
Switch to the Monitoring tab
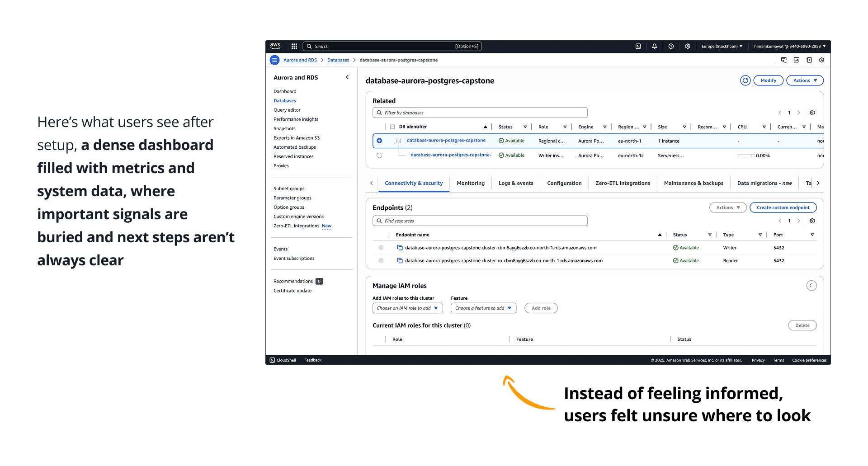(x=471, y=183)
